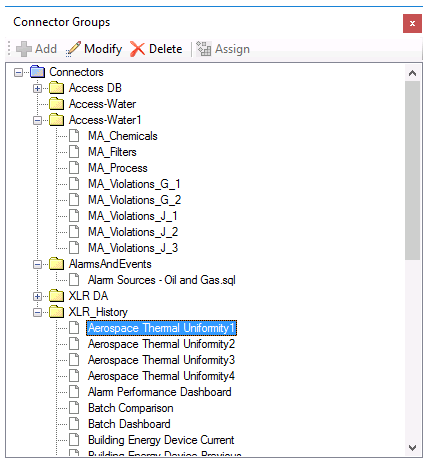The width and height of the screenshot is (429, 463).
Task: Collapse the Connectors root node
Action: point(18,72)
